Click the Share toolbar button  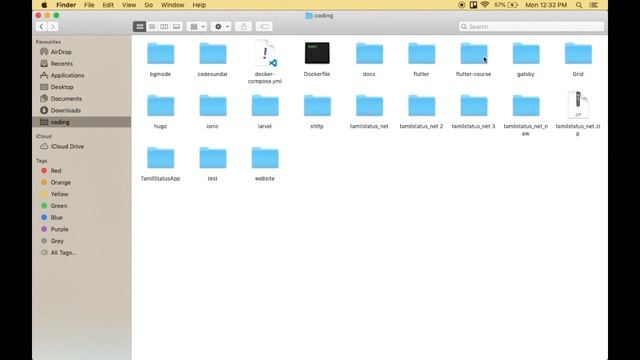[244, 27]
